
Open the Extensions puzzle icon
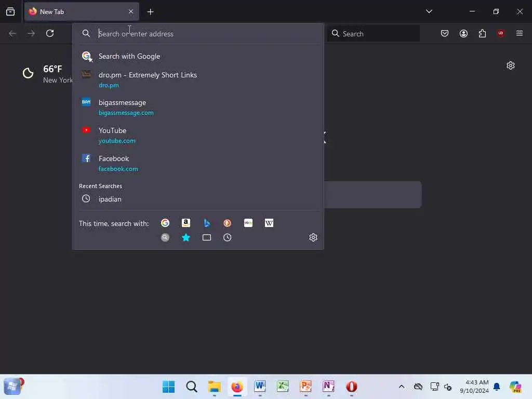[482, 33]
